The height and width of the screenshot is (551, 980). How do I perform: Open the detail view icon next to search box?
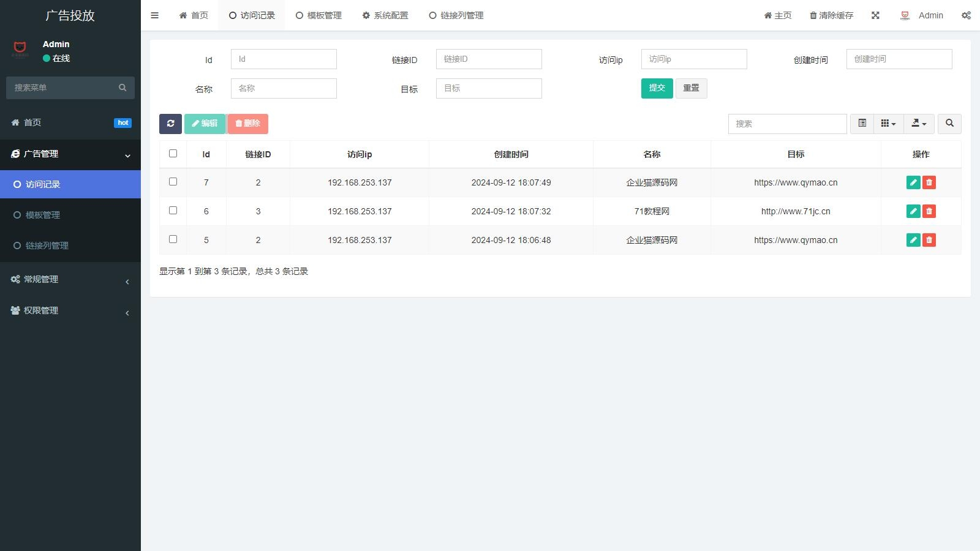(862, 124)
